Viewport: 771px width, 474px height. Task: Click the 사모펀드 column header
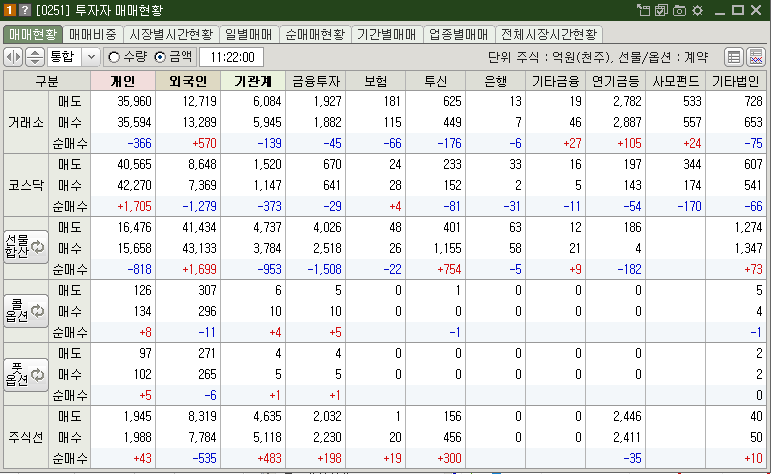click(676, 81)
